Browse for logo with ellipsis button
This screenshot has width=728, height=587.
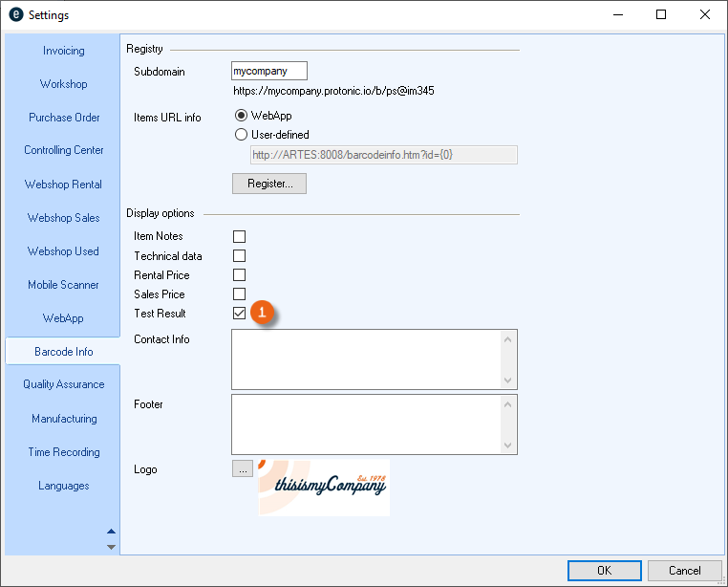coord(242,469)
